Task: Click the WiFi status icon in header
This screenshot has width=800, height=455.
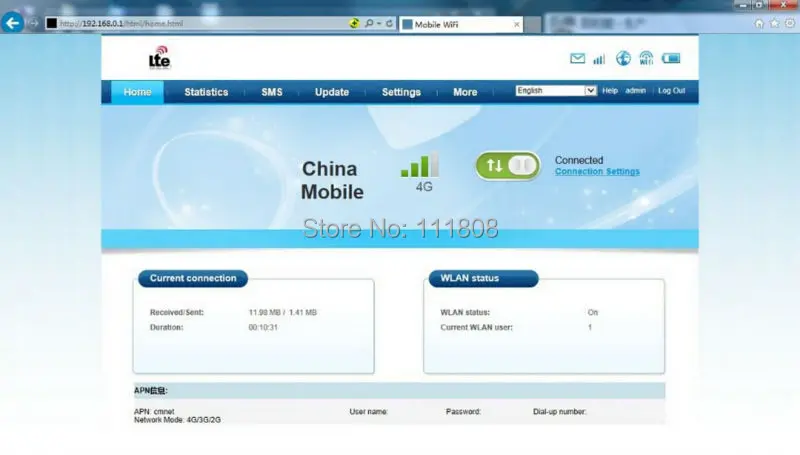Action: pos(646,59)
